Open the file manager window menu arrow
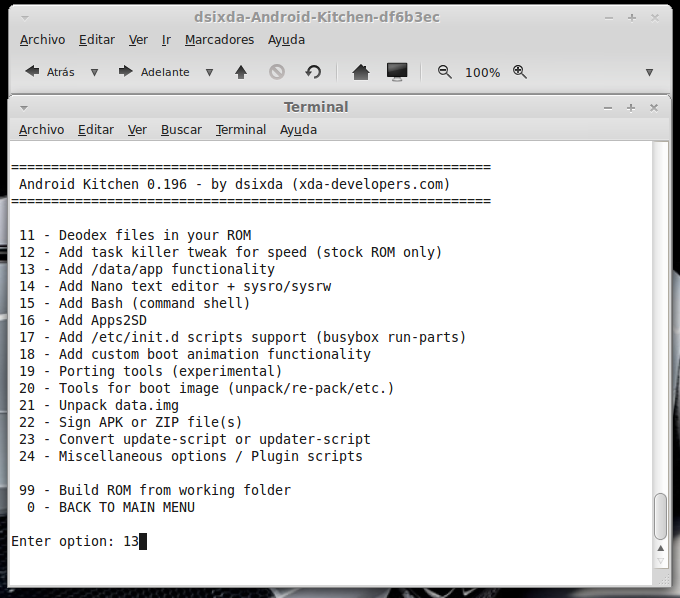680x598 pixels. point(25,18)
